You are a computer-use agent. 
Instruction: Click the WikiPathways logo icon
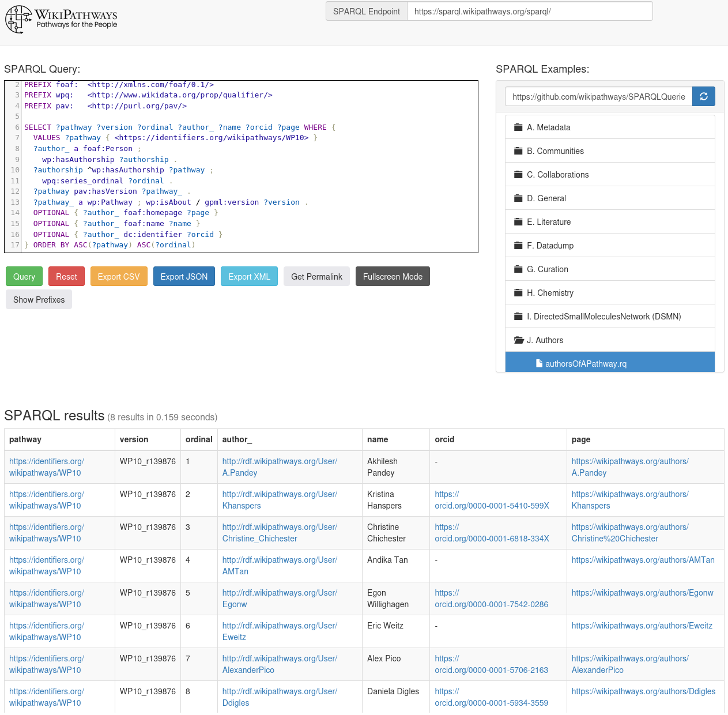[x=18, y=19]
